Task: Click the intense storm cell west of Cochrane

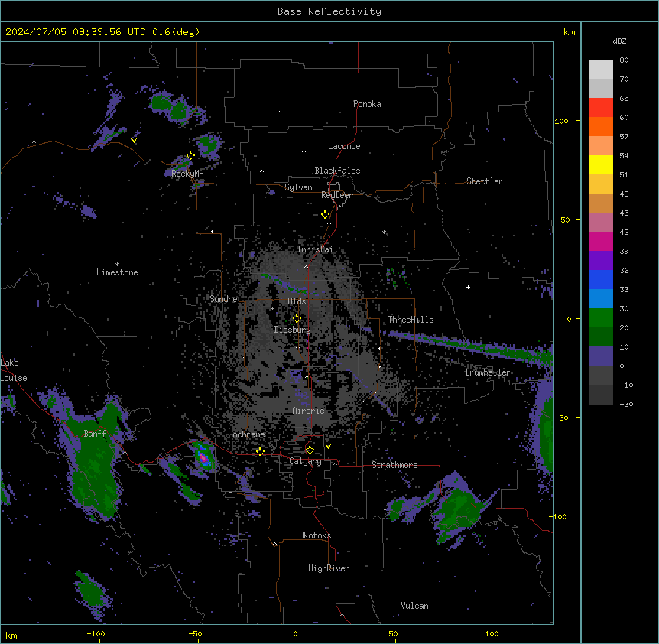Action: 203,457
